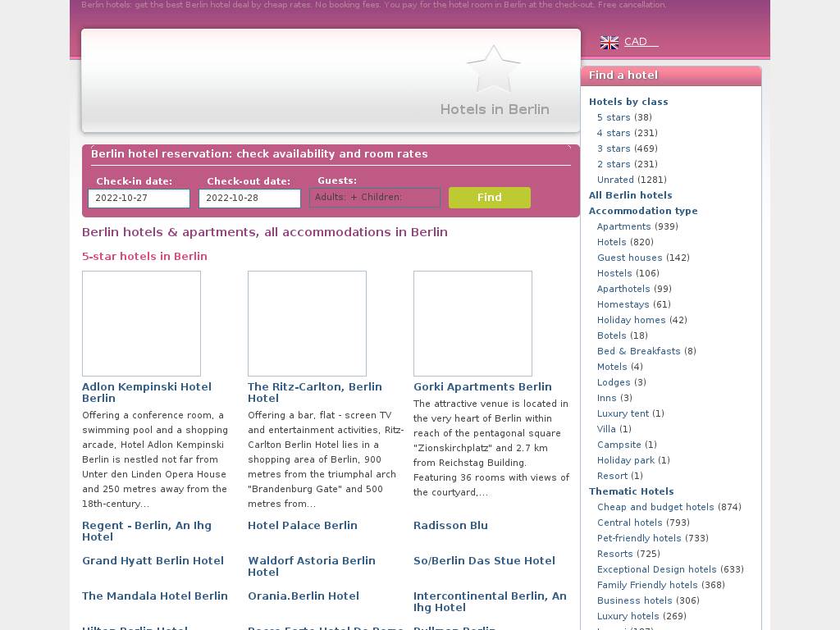Select 5 stars hotel class filter

[614, 117]
